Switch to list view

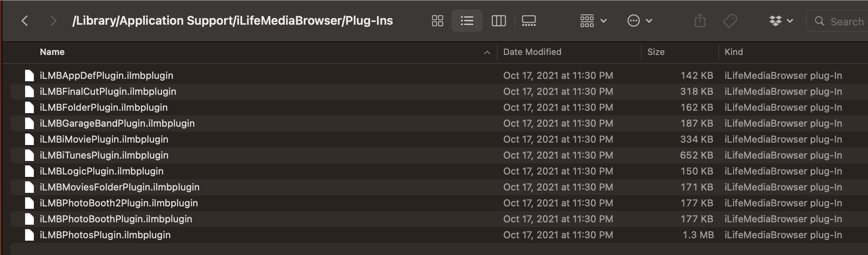[467, 21]
